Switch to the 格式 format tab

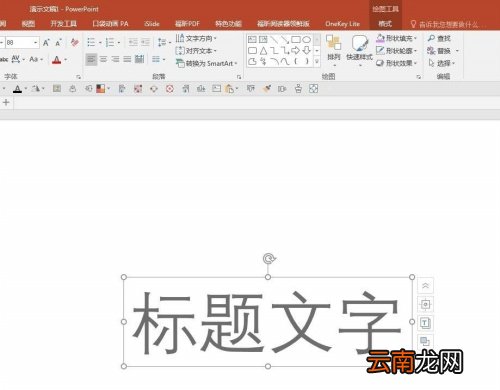click(385, 24)
